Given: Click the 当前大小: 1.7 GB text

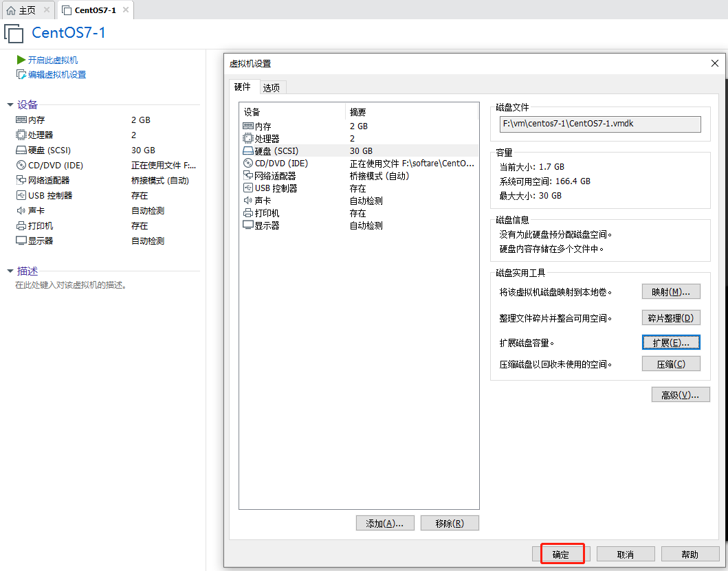Looking at the screenshot, I should 532,167.
